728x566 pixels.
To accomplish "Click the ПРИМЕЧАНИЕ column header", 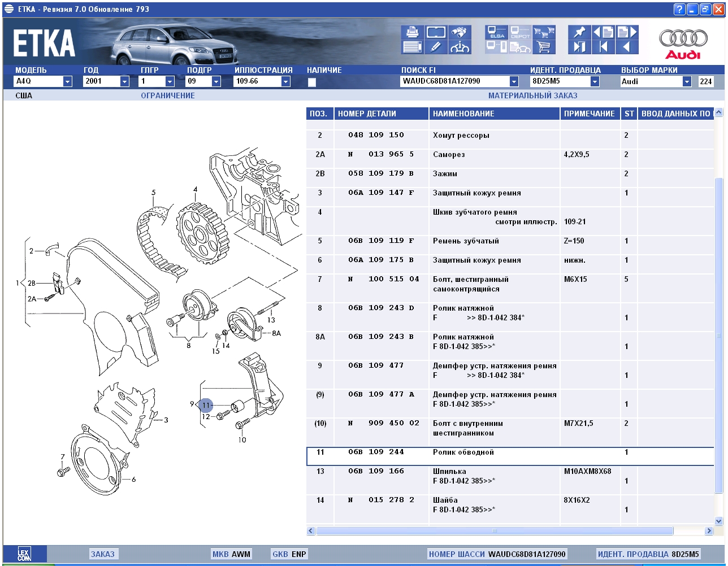I will pos(590,114).
